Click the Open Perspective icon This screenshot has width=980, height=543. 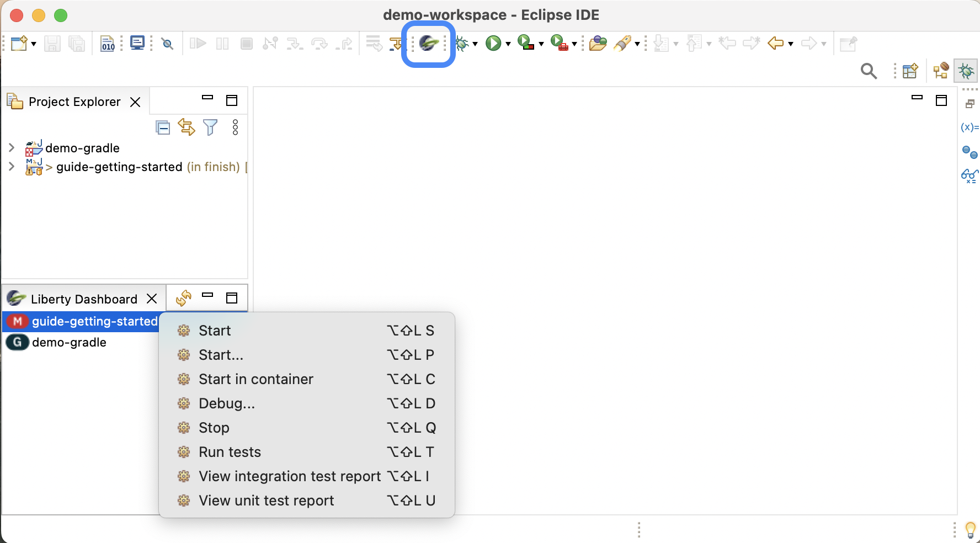910,71
